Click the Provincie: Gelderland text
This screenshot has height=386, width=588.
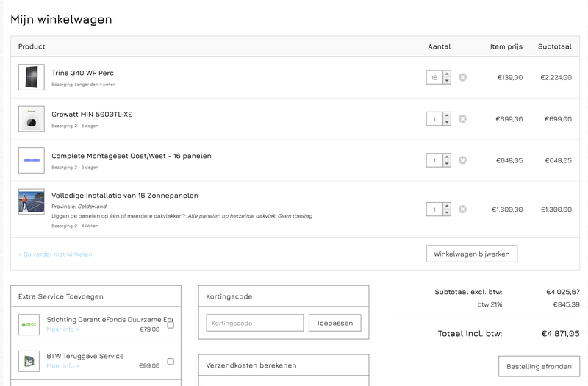(x=79, y=207)
